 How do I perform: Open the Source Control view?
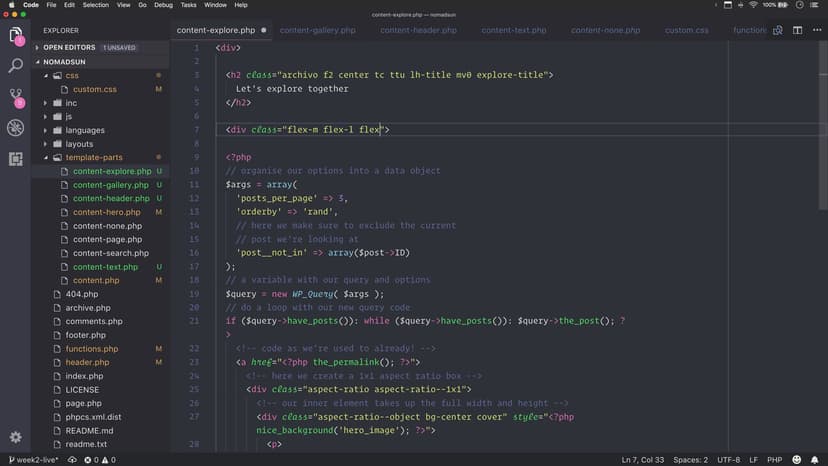[15, 97]
